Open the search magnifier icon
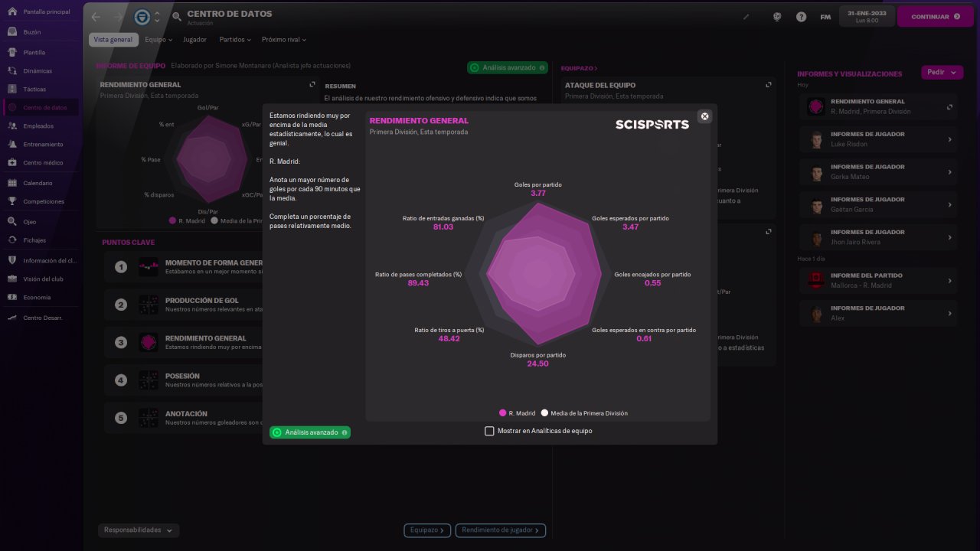The height and width of the screenshot is (551, 980). click(x=177, y=17)
